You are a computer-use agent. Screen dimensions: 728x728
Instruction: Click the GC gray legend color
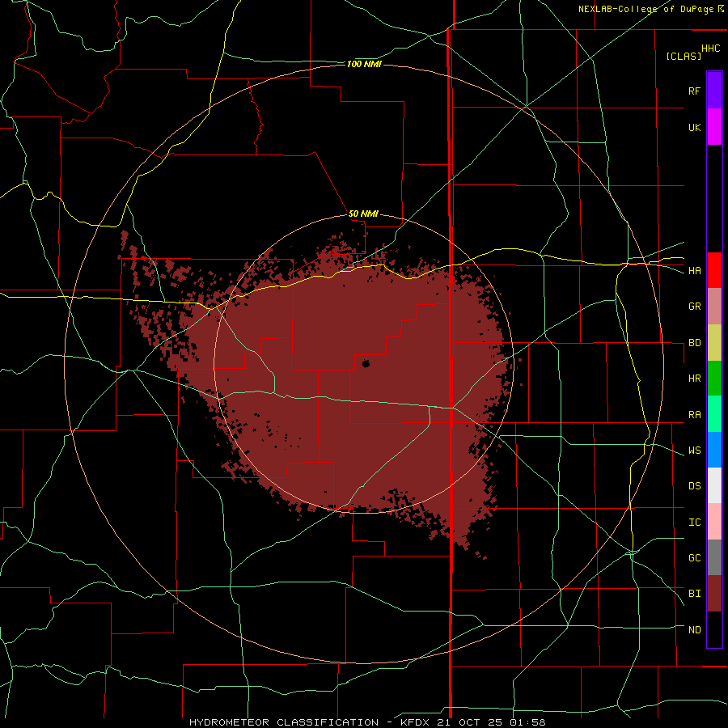click(714, 557)
